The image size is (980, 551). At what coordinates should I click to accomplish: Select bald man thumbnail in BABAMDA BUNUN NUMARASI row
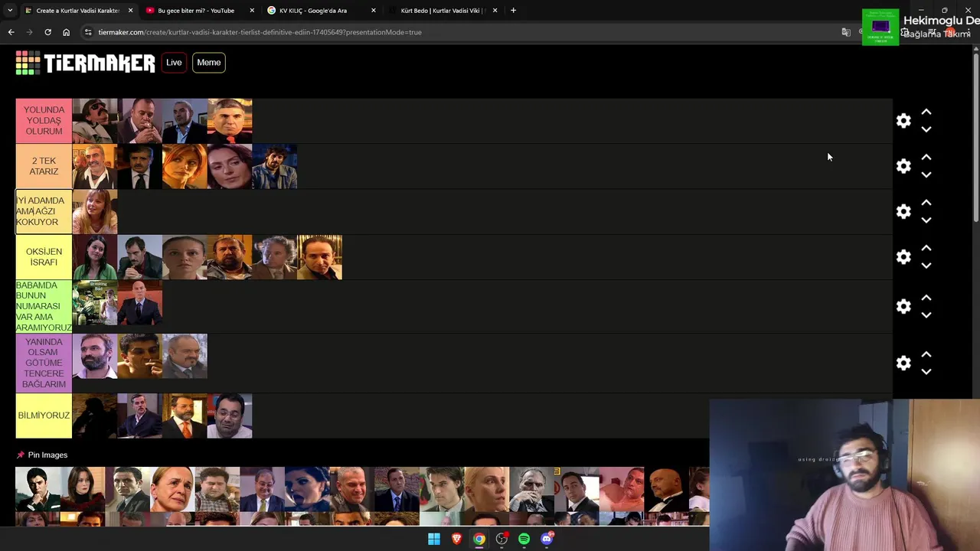pyautogui.click(x=140, y=303)
